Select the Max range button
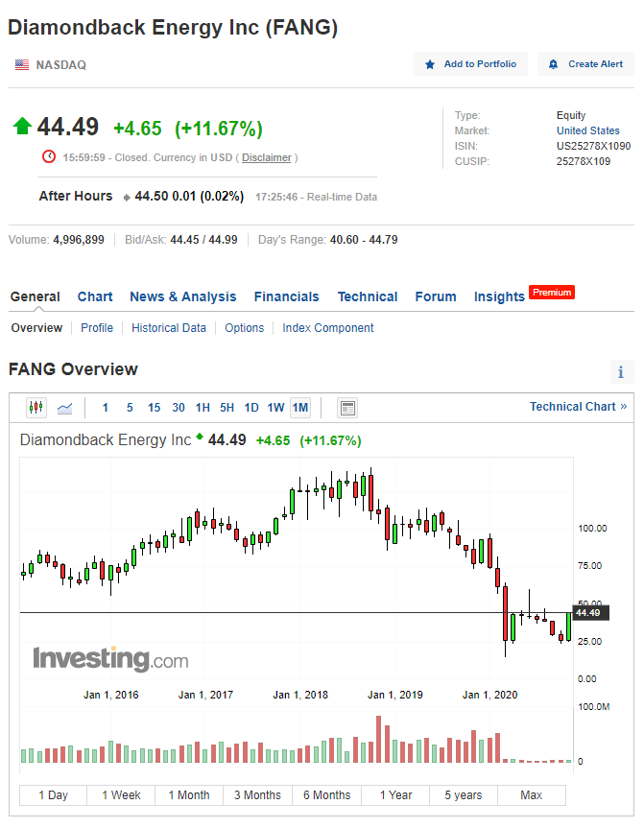 coord(532,795)
